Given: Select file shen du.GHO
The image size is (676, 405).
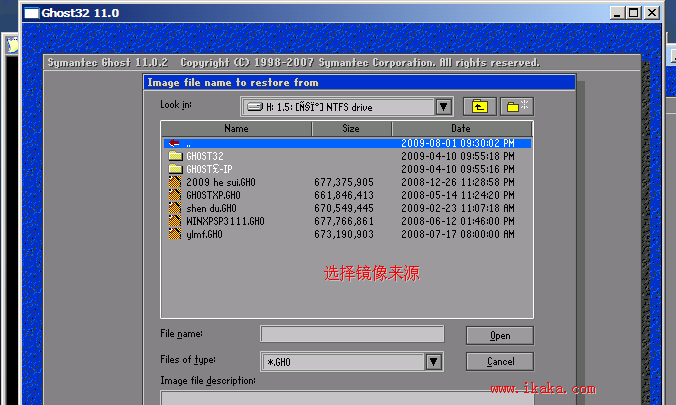Looking at the screenshot, I should click(211, 208).
